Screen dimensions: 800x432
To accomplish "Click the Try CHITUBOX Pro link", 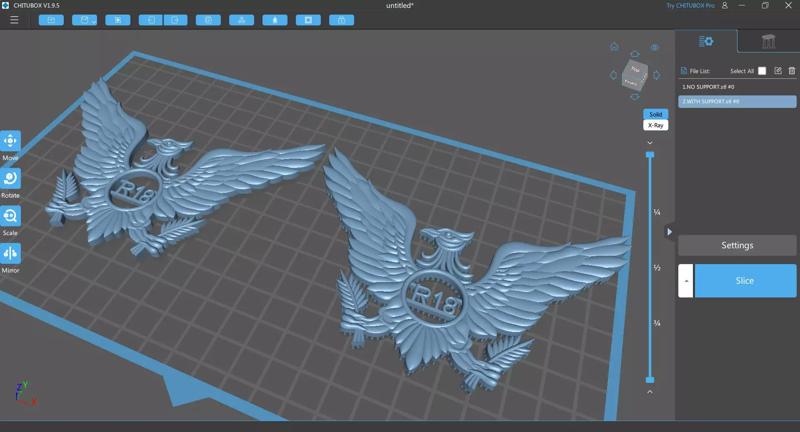I will click(x=690, y=6).
